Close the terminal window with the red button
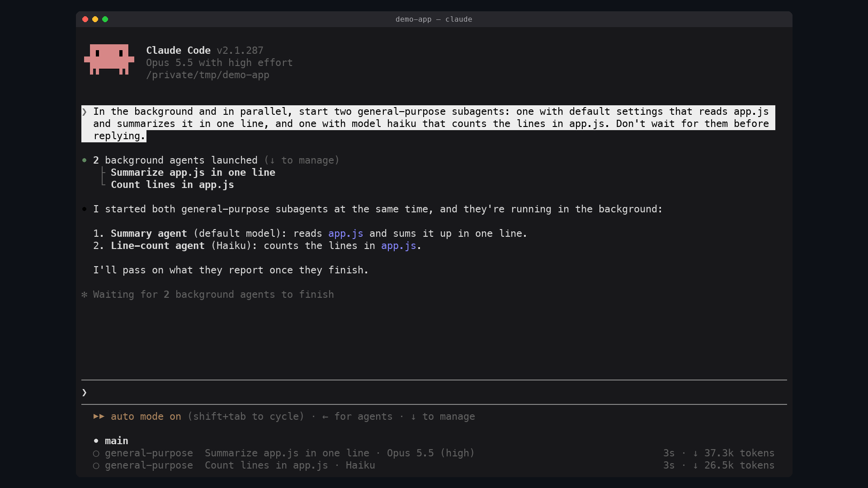Screen dimensions: 868x488 click(85, 19)
